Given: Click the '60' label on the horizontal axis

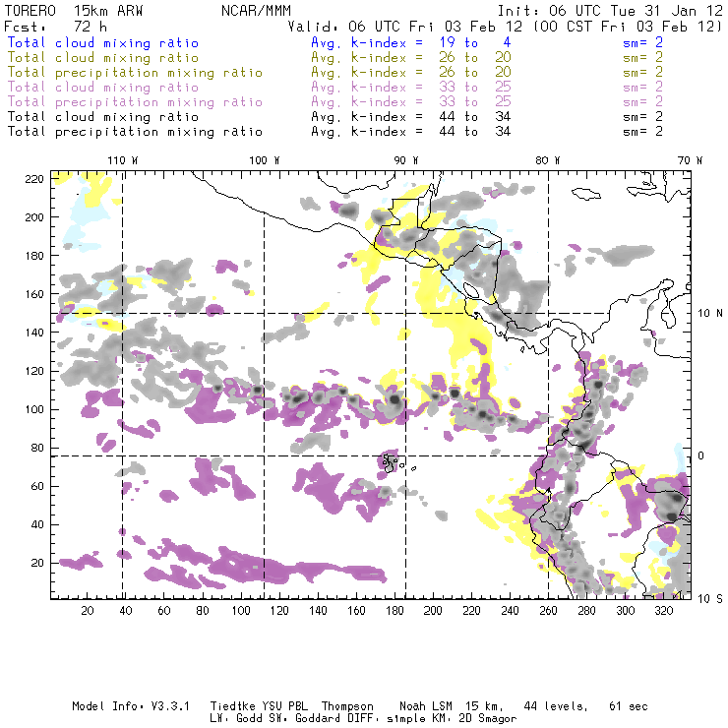Looking at the screenshot, I should click(164, 611).
